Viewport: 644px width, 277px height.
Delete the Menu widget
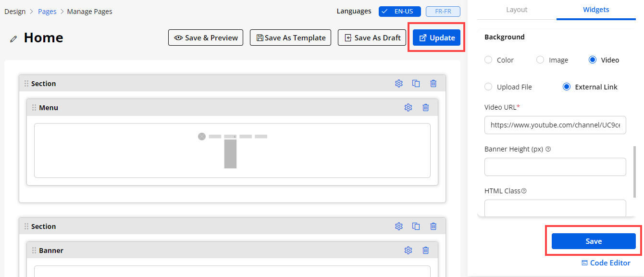pyautogui.click(x=425, y=108)
